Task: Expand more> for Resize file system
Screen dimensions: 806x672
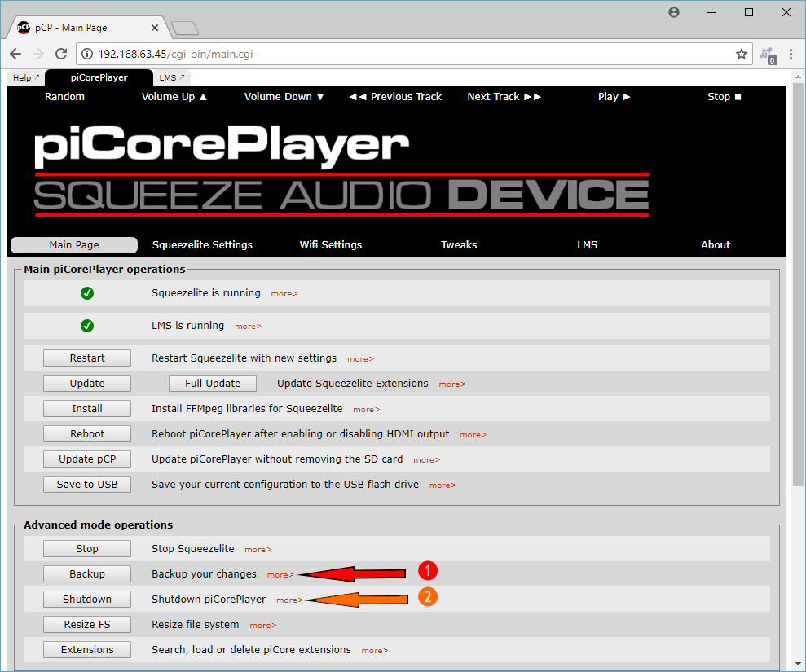Action: click(263, 626)
